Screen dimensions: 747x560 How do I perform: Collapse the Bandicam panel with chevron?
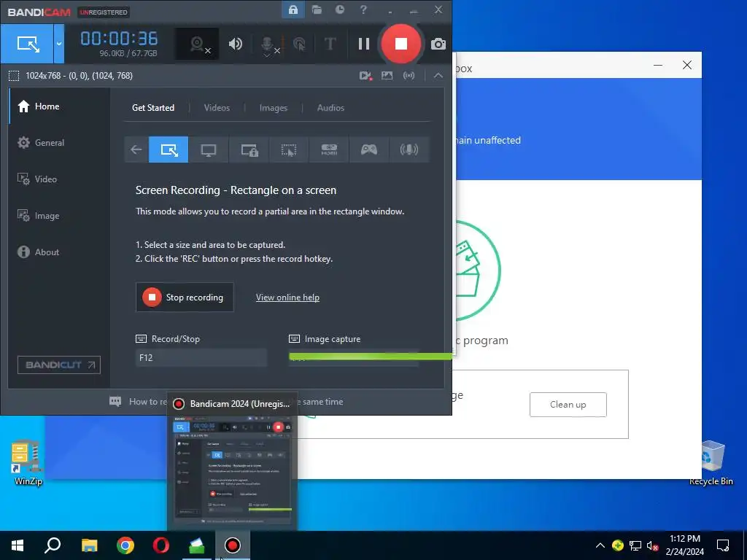(438, 76)
